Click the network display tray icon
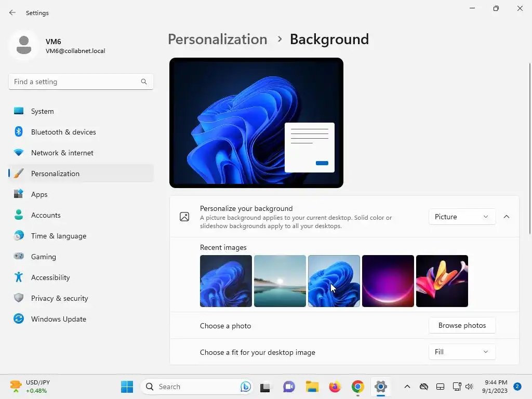This screenshot has width=532, height=399. tap(457, 387)
